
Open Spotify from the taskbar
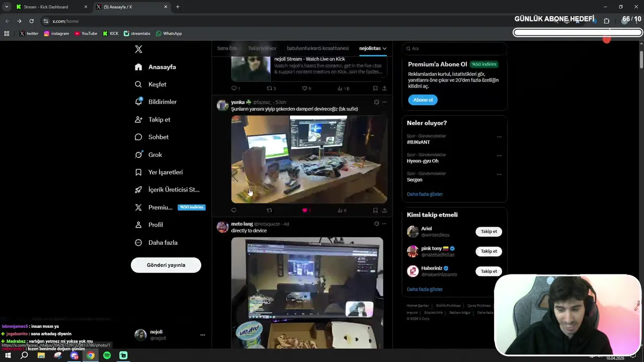pos(107,355)
